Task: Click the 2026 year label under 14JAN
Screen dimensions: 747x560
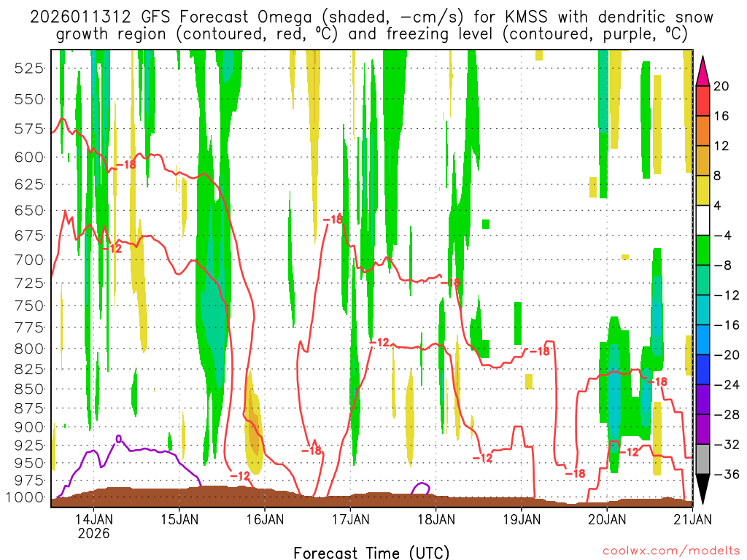Action: point(94,533)
